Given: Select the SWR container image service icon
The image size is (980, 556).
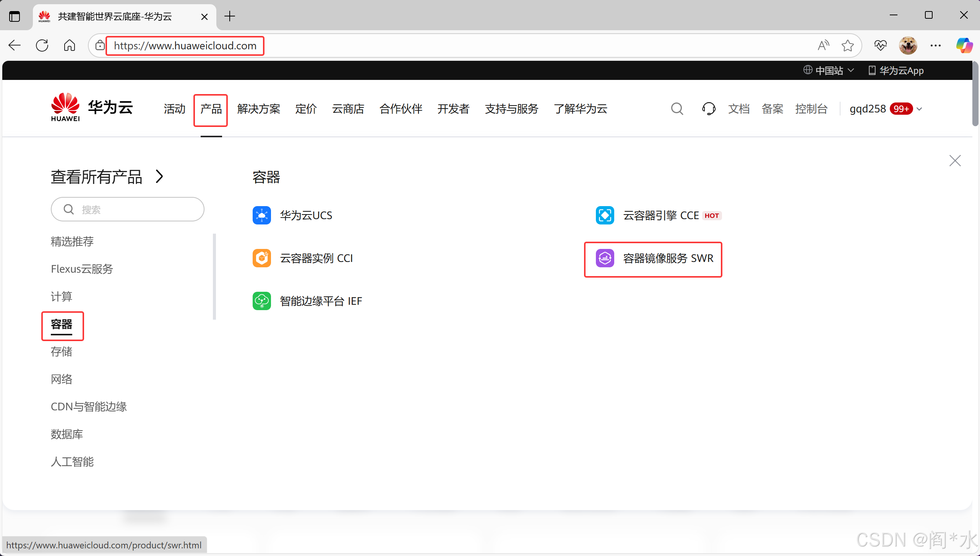Looking at the screenshot, I should (605, 258).
